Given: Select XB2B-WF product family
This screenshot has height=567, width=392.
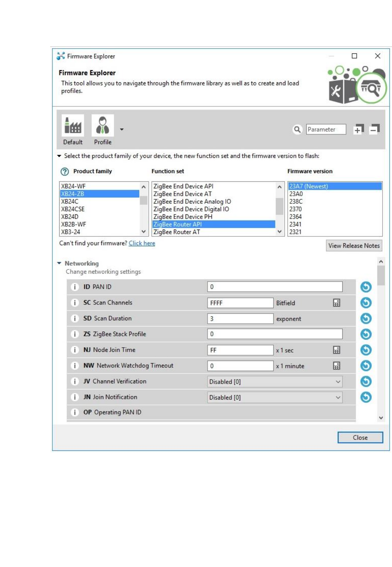Looking at the screenshot, I should 99,224.
